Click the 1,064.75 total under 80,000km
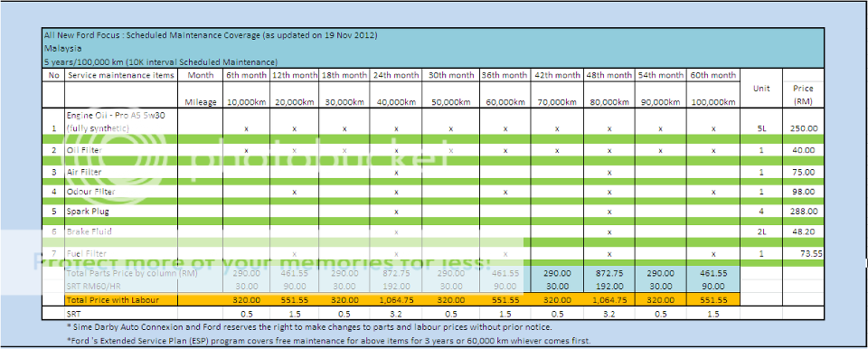868x349 pixels. (x=609, y=299)
